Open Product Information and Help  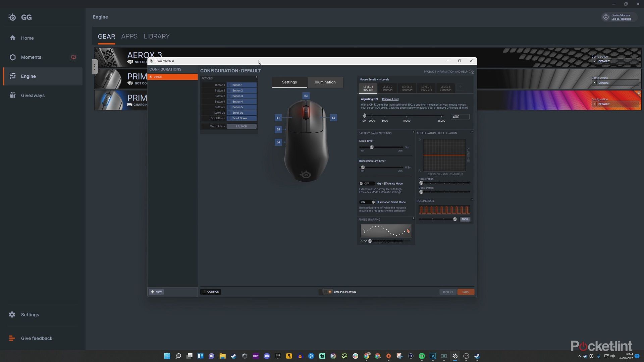click(x=446, y=71)
